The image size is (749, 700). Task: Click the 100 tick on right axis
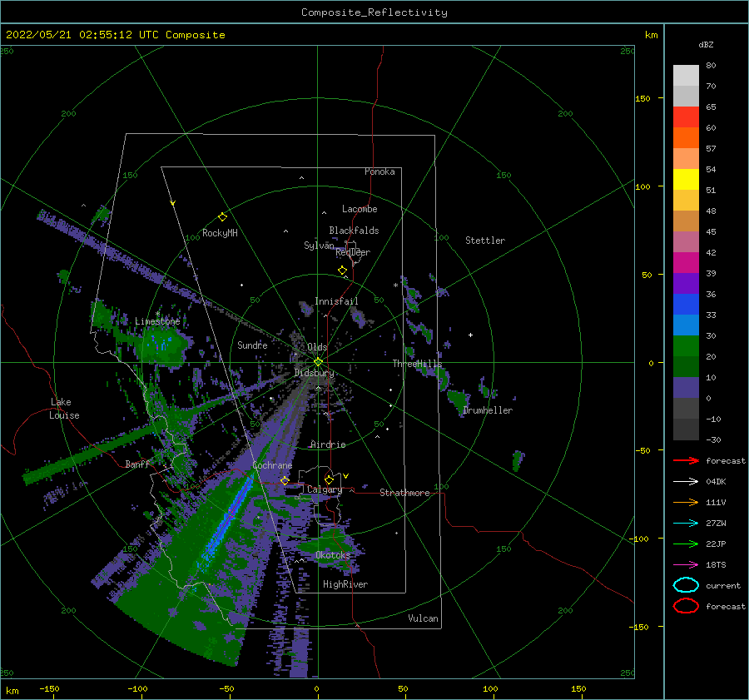point(643,186)
